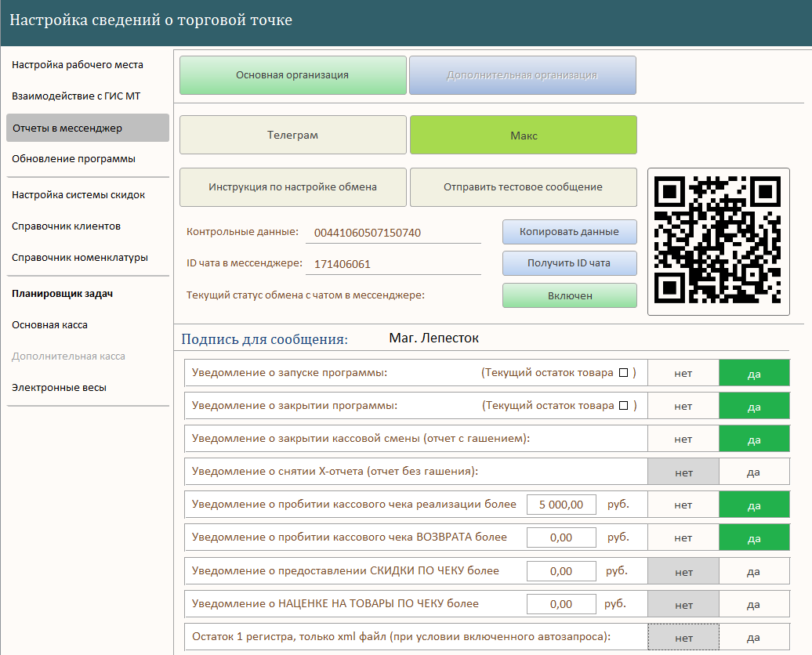Viewport: 812px width, 655px height.
Task: Click ID чата в мессенджере field
Action: point(393,264)
